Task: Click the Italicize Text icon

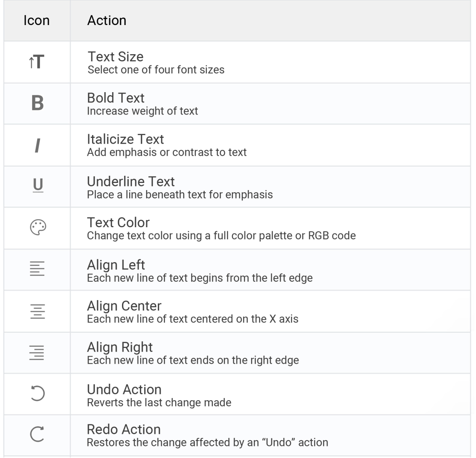Action: (x=37, y=145)
